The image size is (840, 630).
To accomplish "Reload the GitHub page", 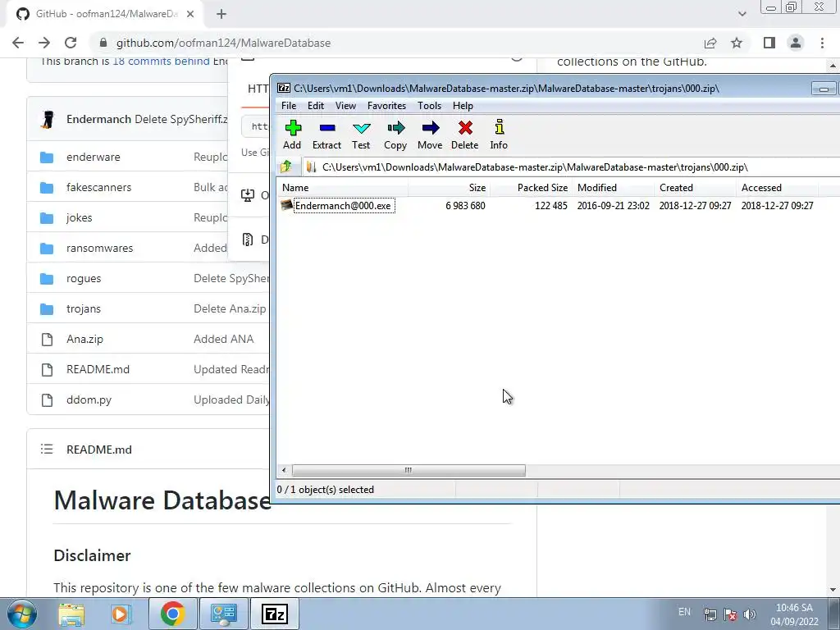I will (x=71, y=43).
